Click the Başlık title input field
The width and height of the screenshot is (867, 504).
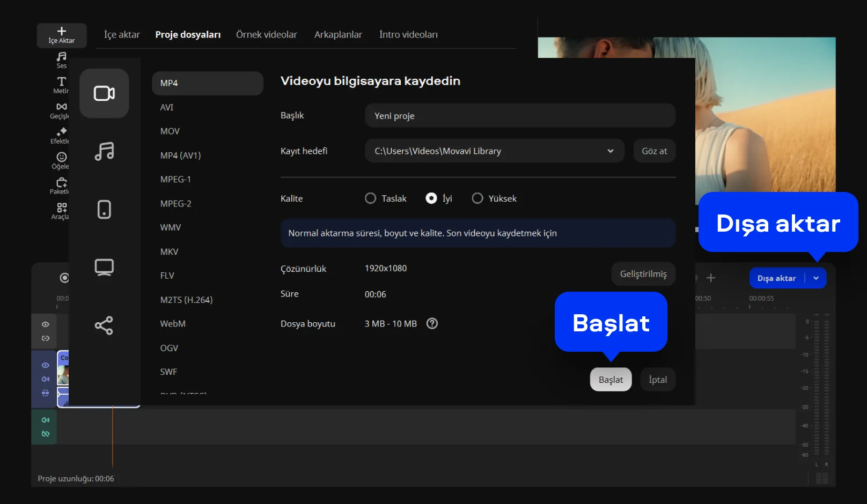(x=519, y=116)
